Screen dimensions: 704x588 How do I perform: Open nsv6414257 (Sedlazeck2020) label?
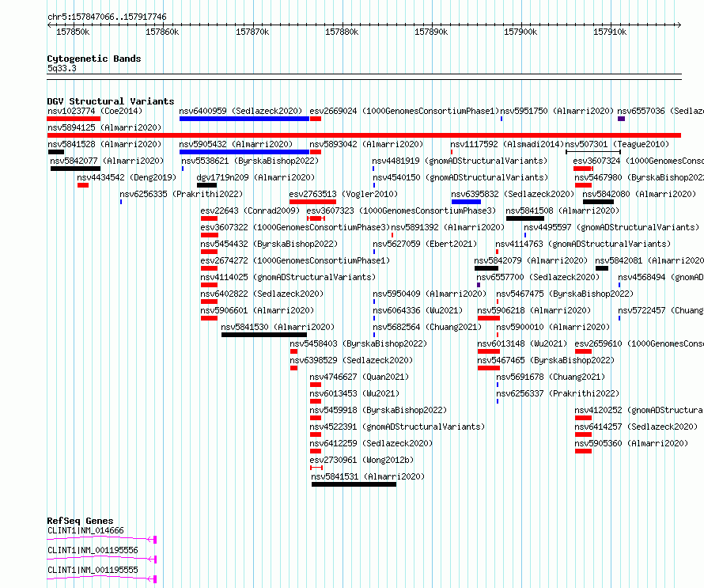pos(636,427)
